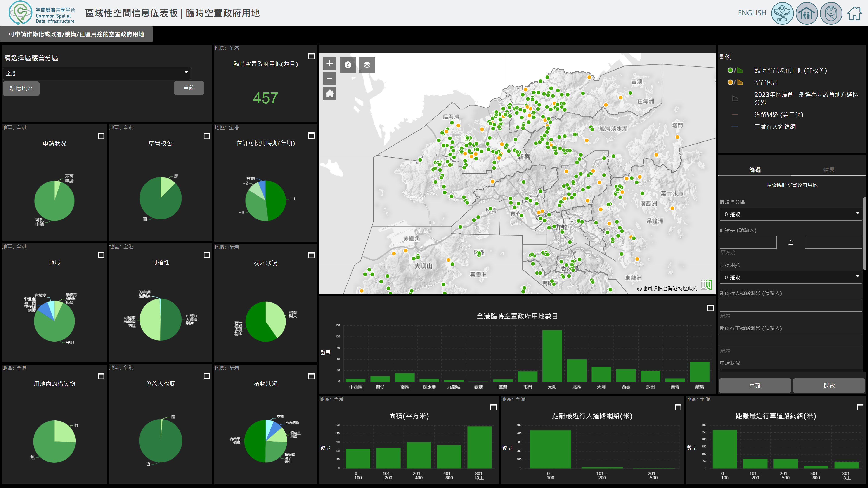Screen dimensions: 868x488
Task: Maximize the 空置校舍 chart panel
Action: click(x=207, y=136)
